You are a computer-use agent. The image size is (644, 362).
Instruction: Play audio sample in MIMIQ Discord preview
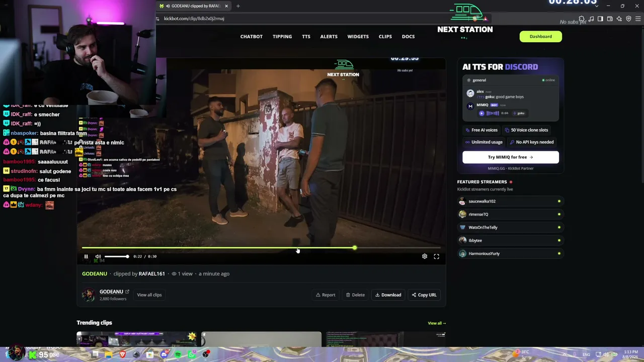(481, 114)
